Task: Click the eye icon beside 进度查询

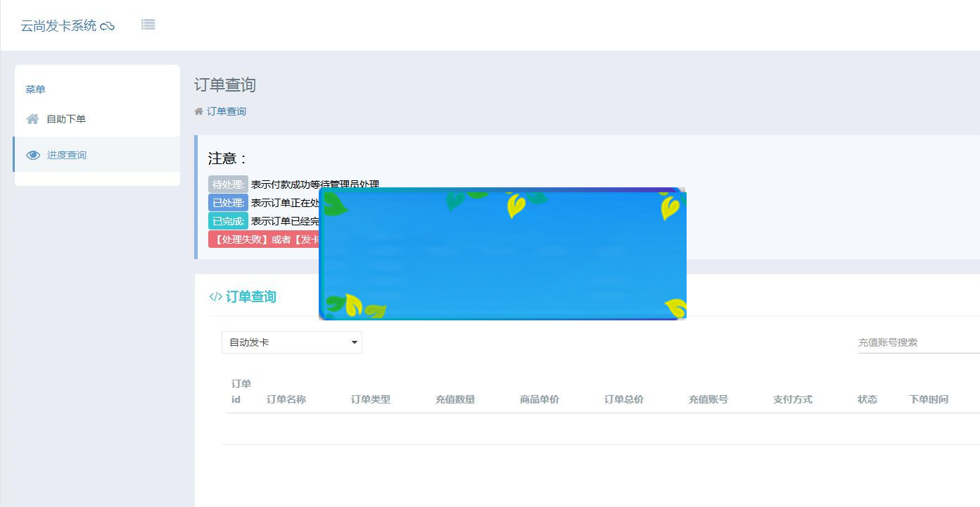Action: (x=32, y=154)
